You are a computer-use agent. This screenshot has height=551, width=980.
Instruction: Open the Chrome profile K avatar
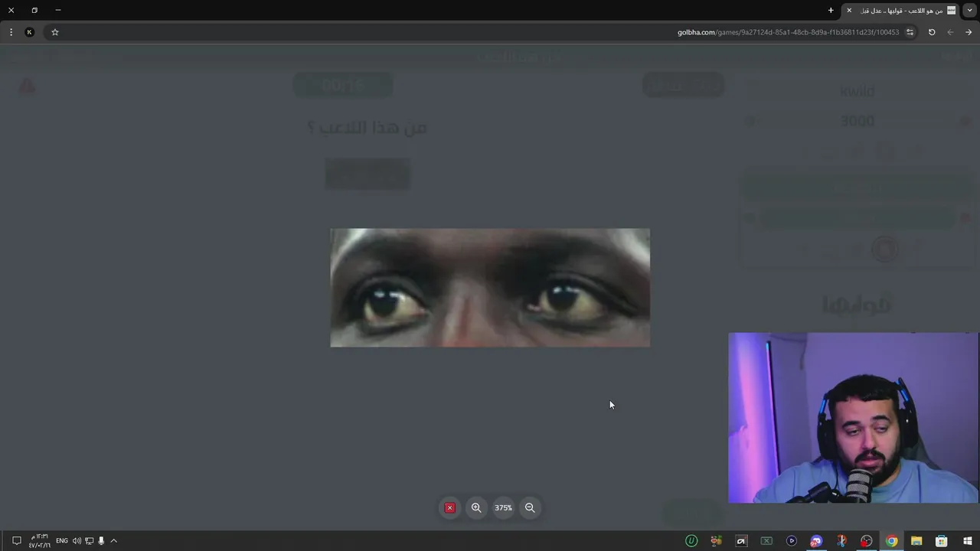click(x=29, y=32)
